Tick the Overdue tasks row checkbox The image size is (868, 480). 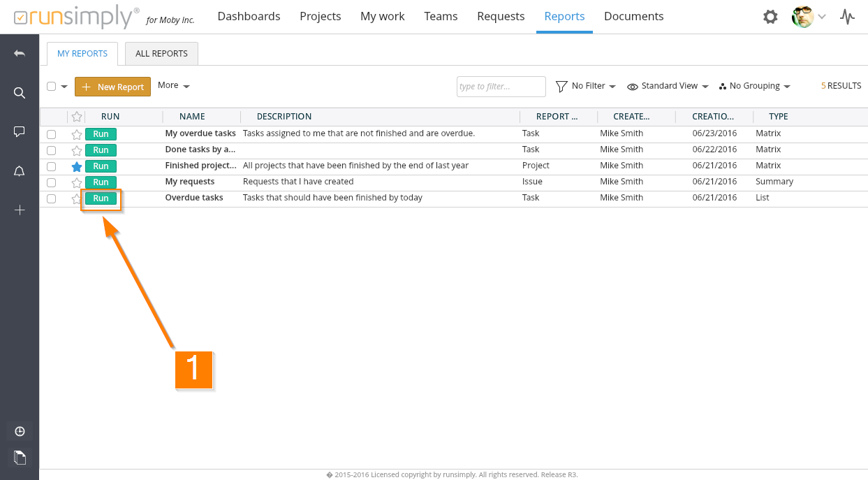point(52,198)
